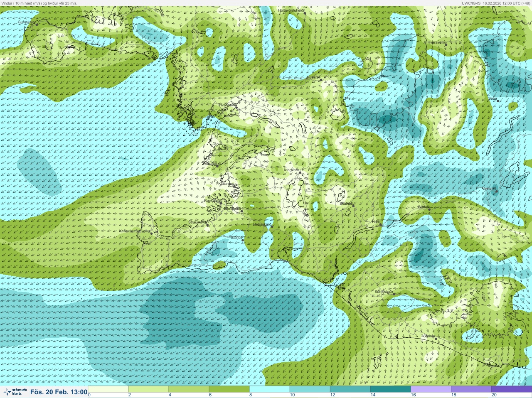Click the Reykjavík station label
The image size is (532, 398).
point(212,200)
